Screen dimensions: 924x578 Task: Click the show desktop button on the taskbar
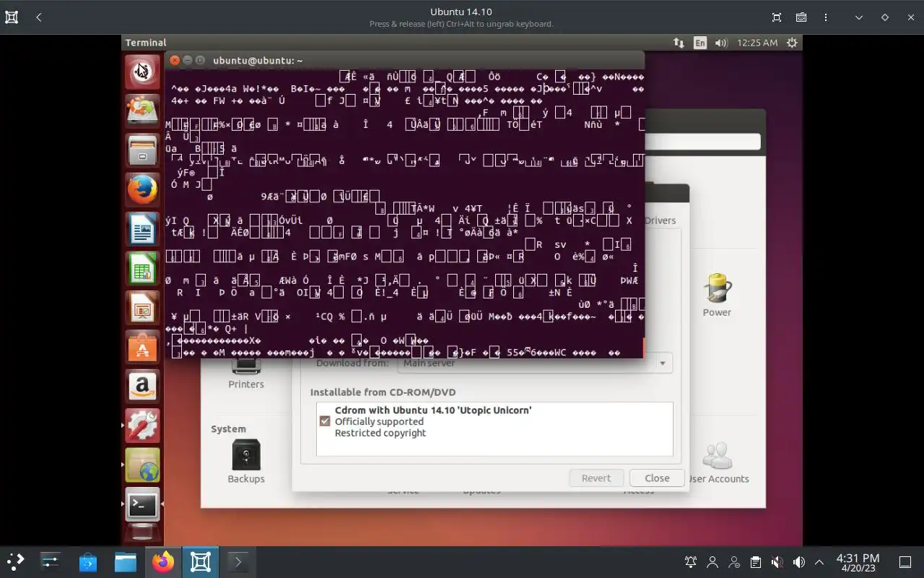pyautogui.click(x=905, y=562)
